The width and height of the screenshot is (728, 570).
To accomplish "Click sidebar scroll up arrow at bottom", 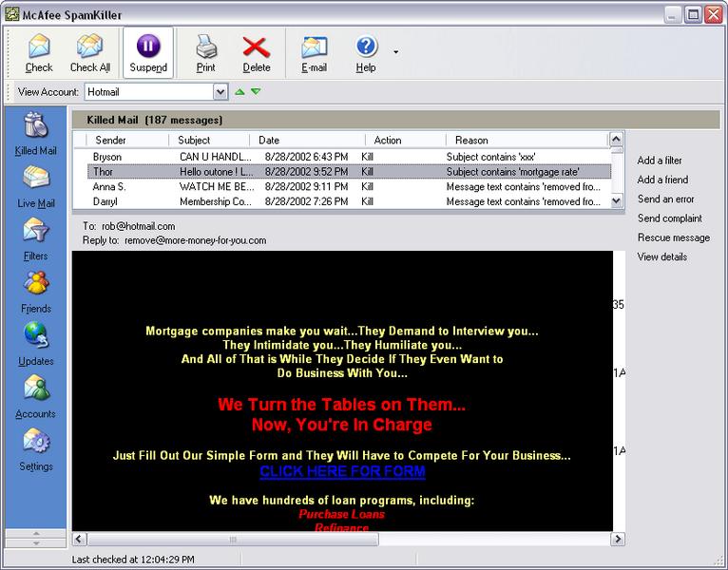I will [36, 533].
